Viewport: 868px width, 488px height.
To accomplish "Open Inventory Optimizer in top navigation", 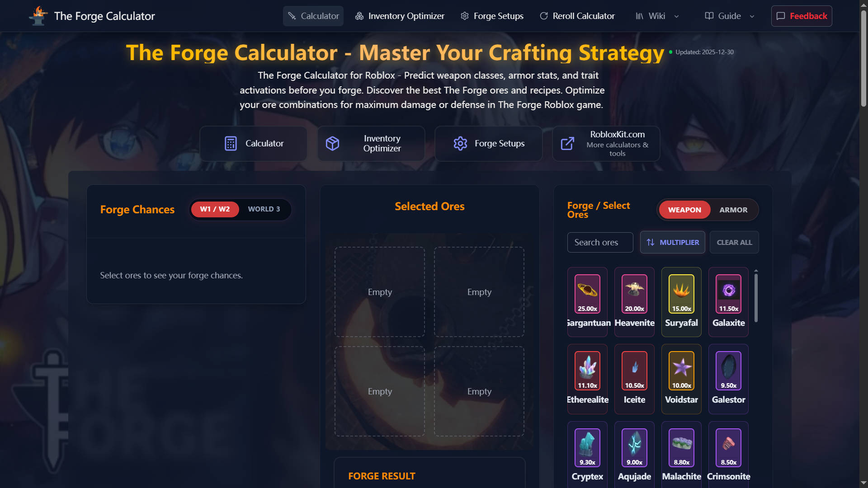I will pos(400,16).
